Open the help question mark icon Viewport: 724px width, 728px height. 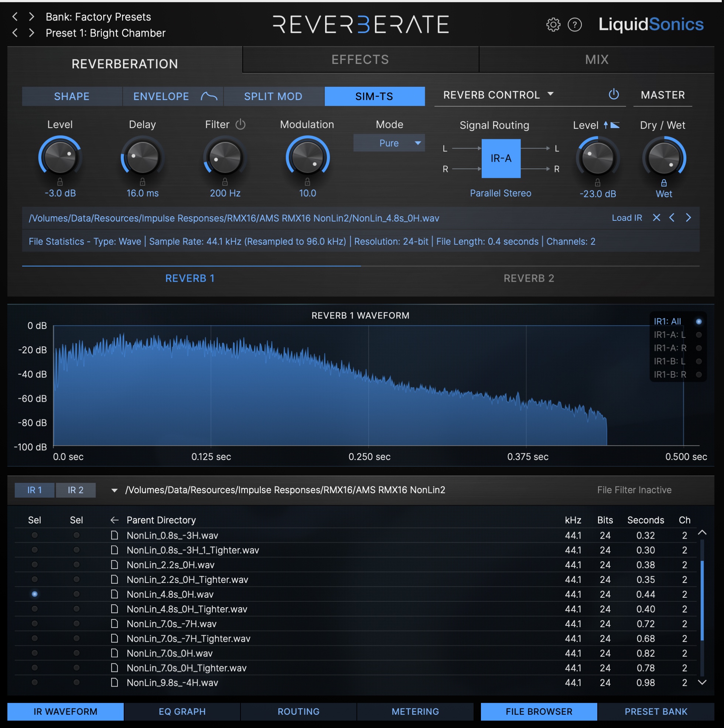click(575, 25)
